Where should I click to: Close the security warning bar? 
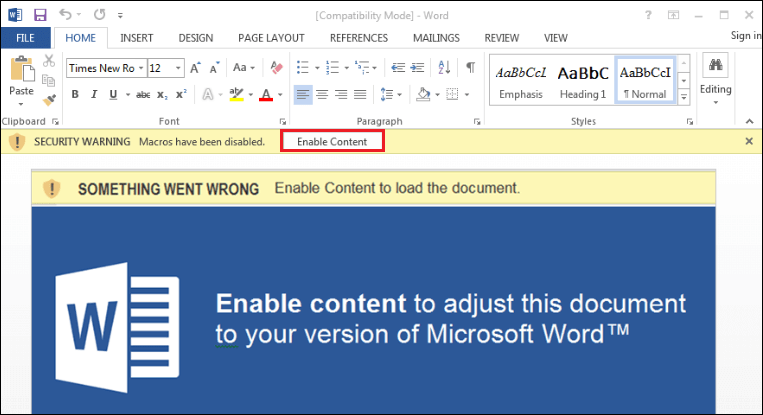(x=749, y=141)
